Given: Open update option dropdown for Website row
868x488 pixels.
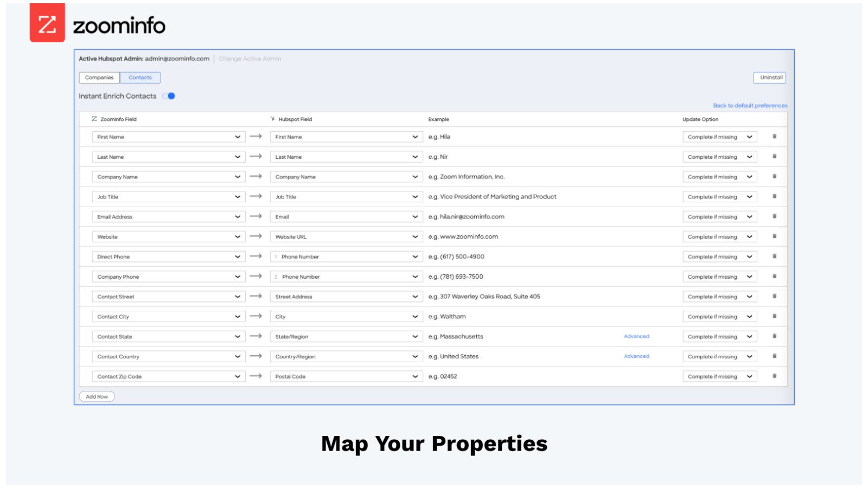Looking at the screenshot, I should click(x=719, y=237).
